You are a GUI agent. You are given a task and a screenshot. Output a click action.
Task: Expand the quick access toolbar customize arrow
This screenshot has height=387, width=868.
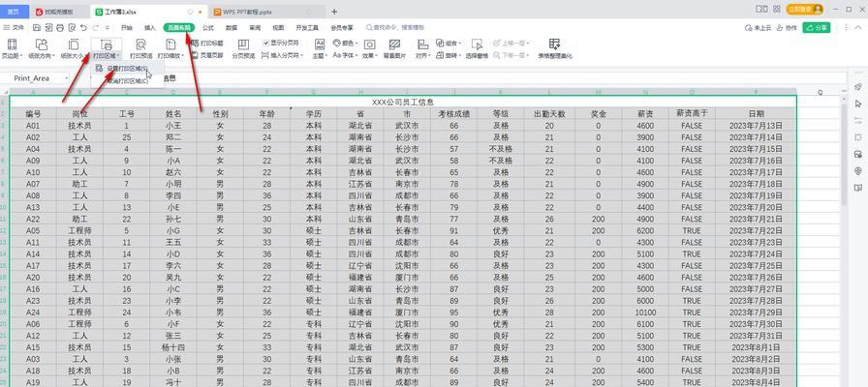(x=107, y=28)
